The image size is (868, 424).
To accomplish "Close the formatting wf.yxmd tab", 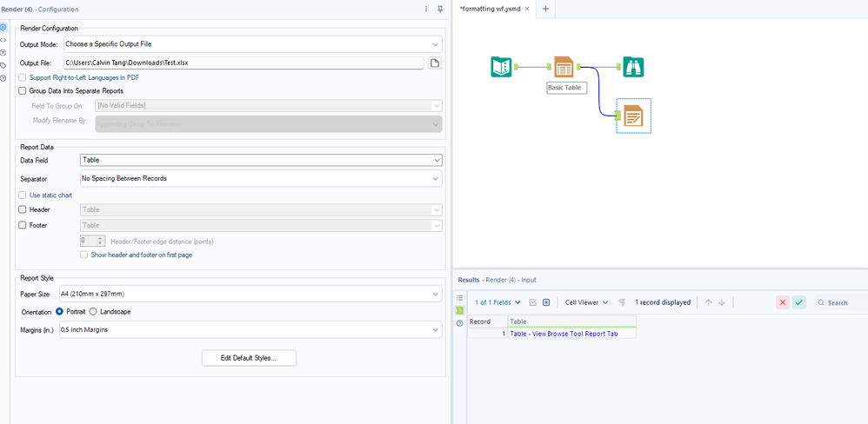I will (x=527, y=9).
